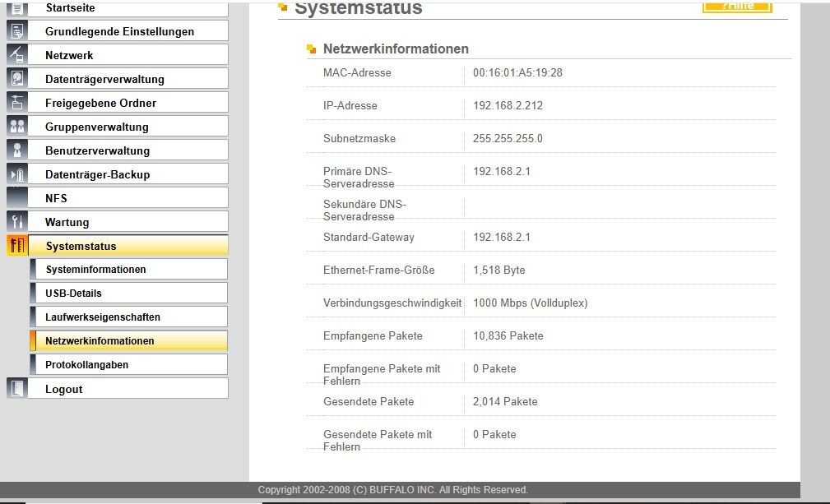Screen dimensions: 830x504
Task: Click the Verbindungsgeschwindigkeit label
Action: pyautogui.click(x=392, y=303)
